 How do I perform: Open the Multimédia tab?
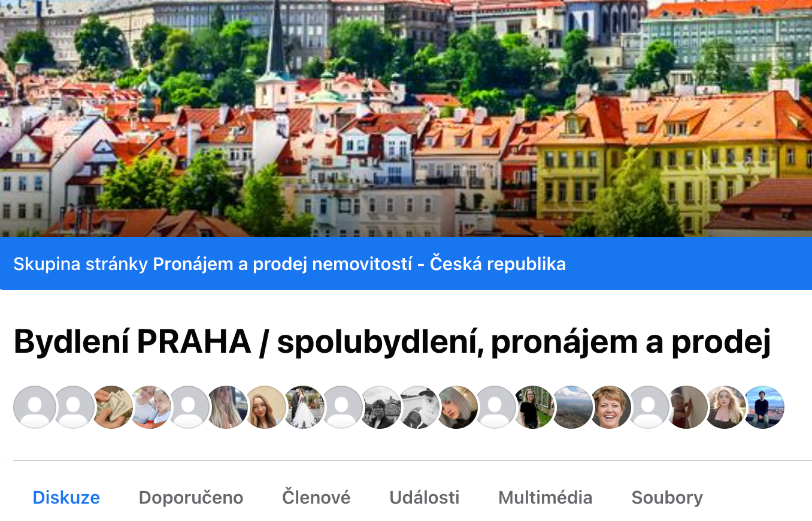click(545, 498)
